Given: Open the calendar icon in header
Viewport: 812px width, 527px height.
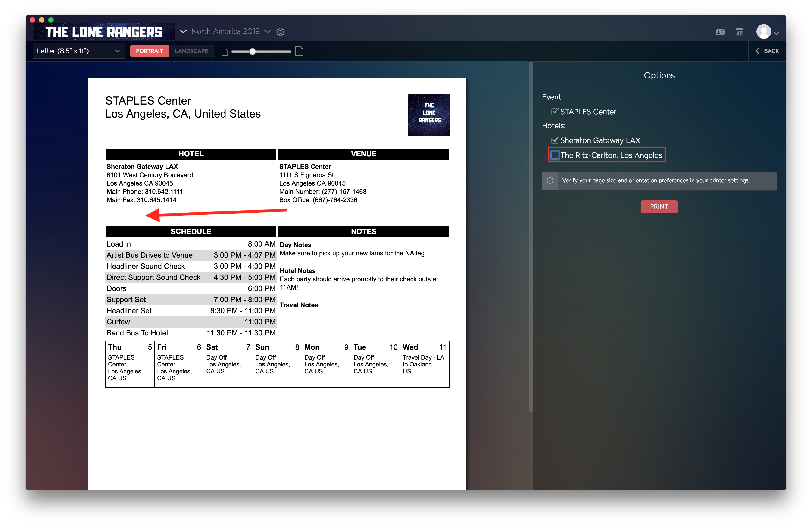Looking at the screenshot, I should point(739,32).
